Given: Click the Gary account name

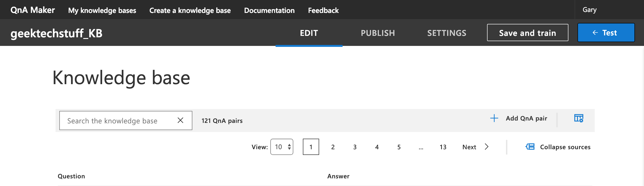Looking at the screenshot, I should click(589, 10).
